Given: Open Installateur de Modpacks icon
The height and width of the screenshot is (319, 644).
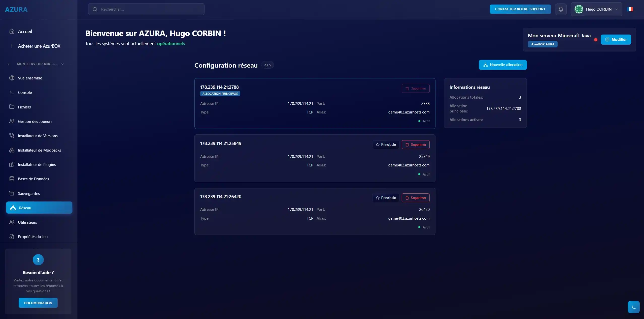Looking at the screenshot, I should 12,150.
